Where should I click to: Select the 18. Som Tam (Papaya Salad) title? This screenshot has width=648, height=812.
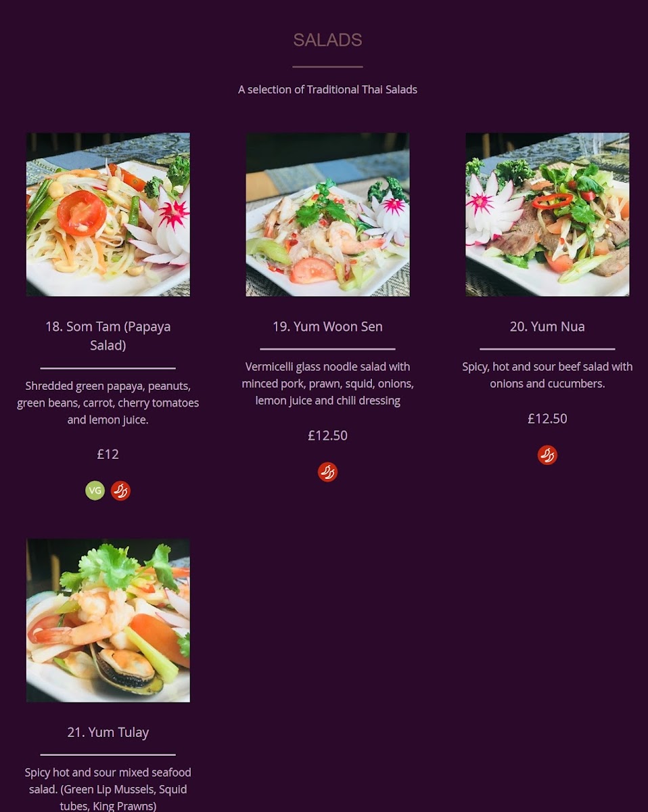(108, 336)
